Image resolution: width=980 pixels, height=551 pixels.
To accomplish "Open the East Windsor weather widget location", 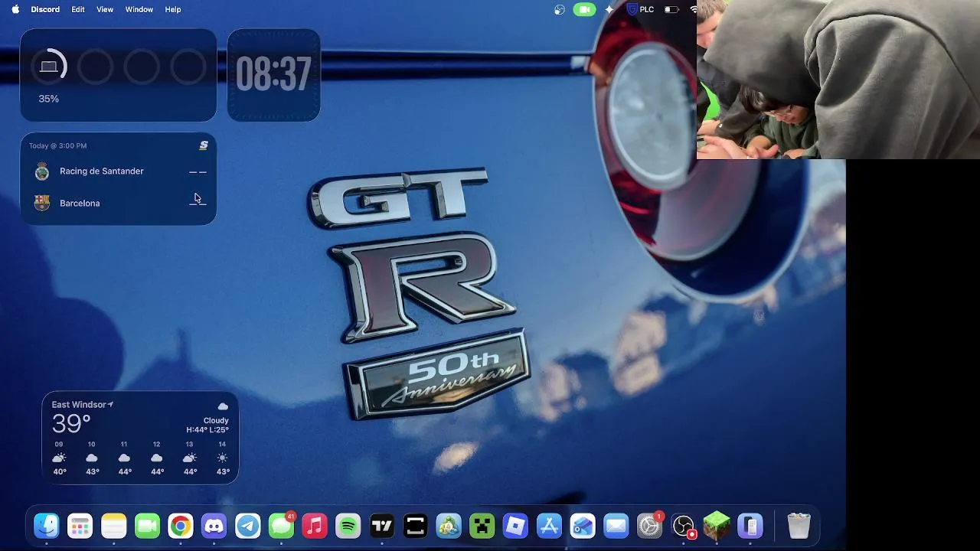I will (x=82, y=404).
